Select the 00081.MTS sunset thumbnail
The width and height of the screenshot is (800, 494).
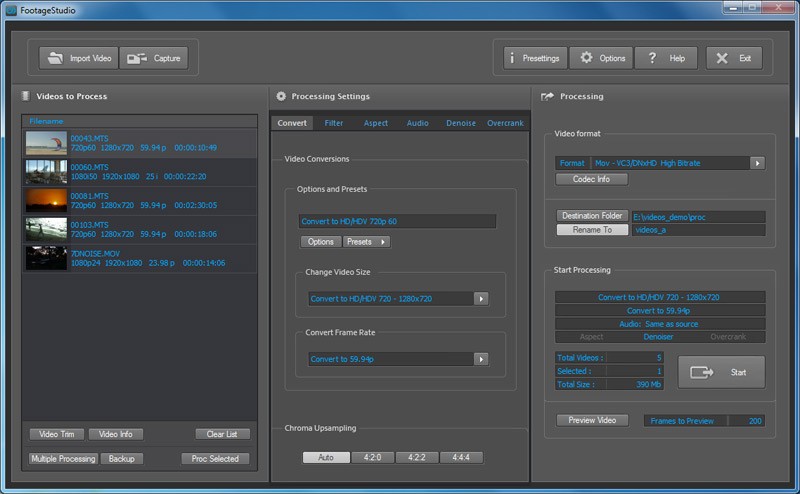(x=46, y=200)
